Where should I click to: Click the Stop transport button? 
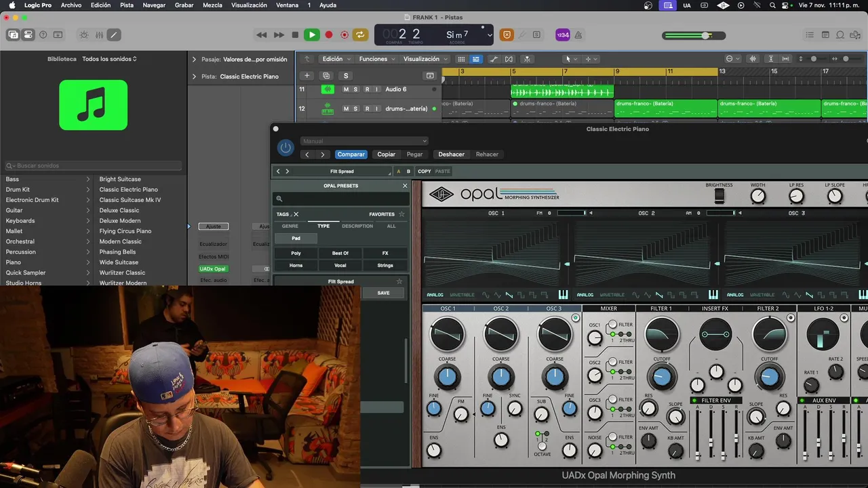click(x=295, y=35)
